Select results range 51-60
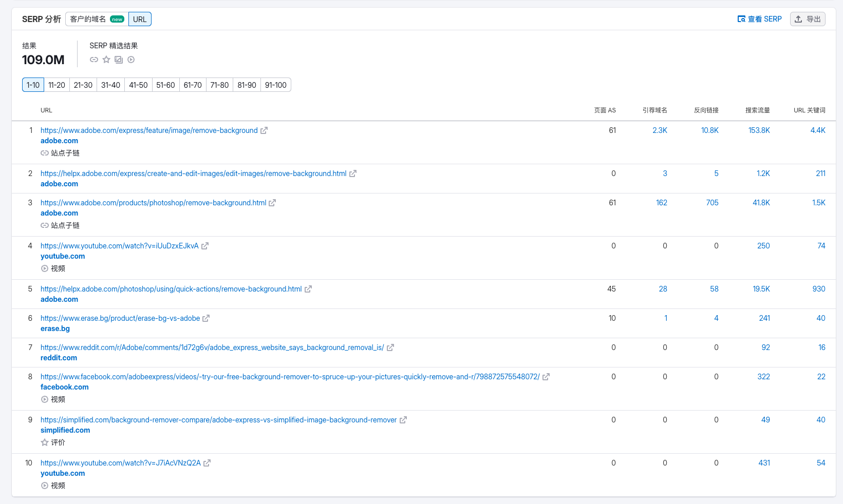Image resolution: width=843 pixels, height=504 pixels. (165, 85)
